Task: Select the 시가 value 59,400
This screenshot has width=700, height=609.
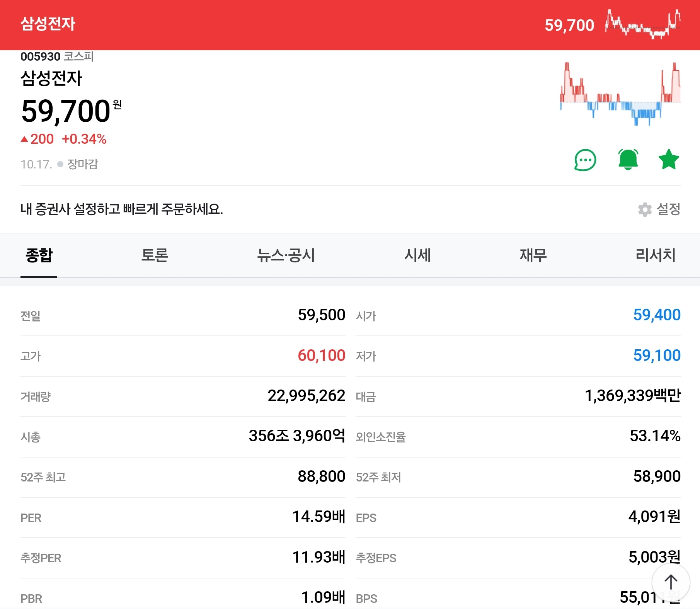Action: pyautogui.click(x=657, y=315)
